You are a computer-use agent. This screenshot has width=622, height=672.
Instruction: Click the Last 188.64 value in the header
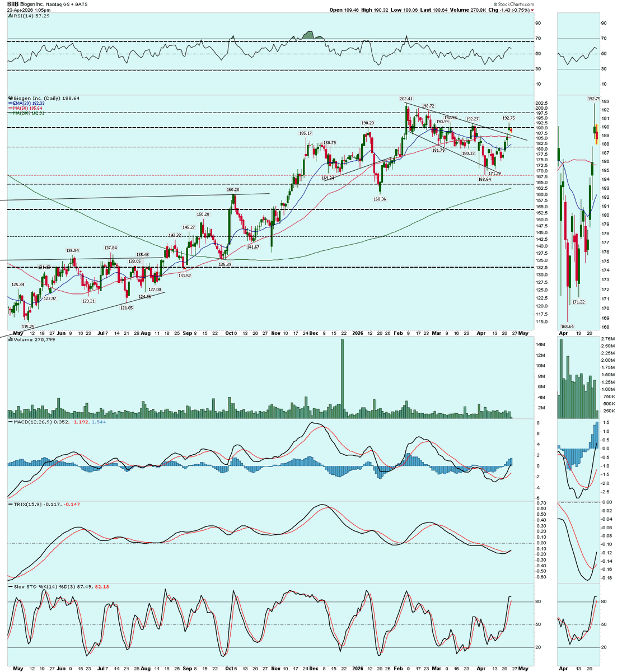click(x=439, y=10)
